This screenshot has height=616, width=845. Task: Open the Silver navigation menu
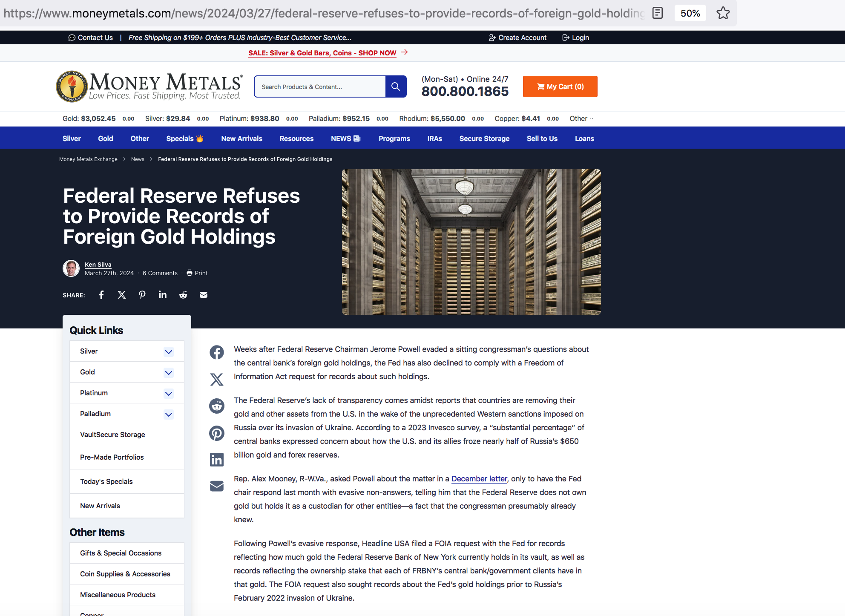click(x=72, y=138)
